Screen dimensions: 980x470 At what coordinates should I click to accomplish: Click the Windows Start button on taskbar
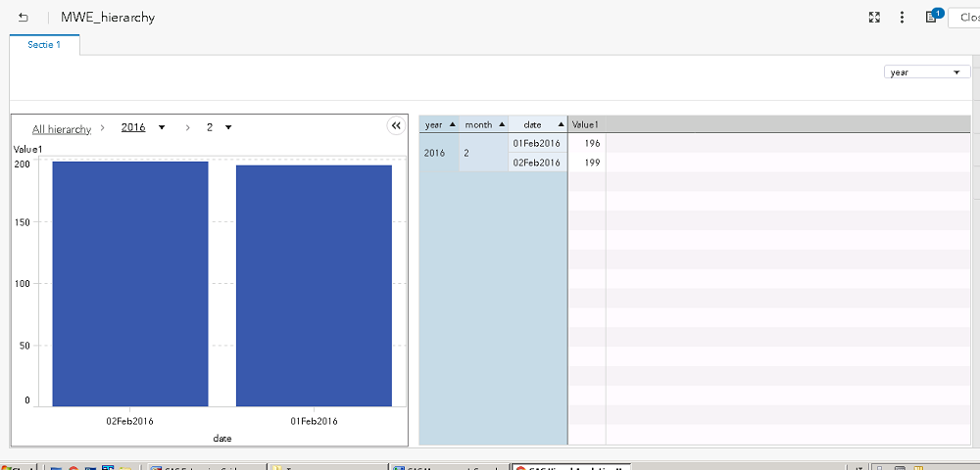[18, 468]
